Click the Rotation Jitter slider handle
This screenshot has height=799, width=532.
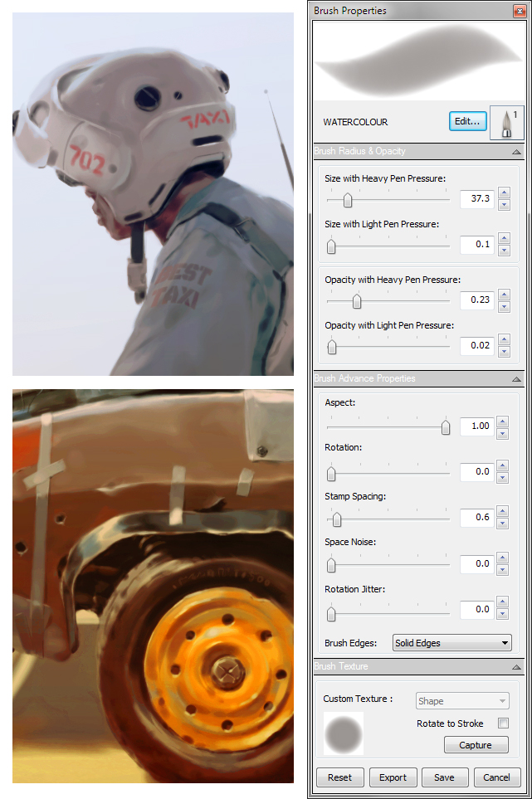[x=331, y=614]
